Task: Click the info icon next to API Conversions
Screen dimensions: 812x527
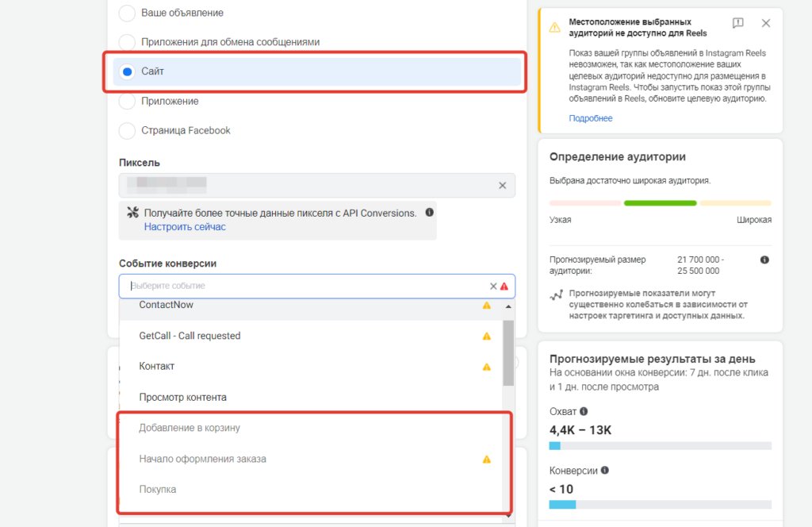Action: pyautogui.click(x=429, y=212)
